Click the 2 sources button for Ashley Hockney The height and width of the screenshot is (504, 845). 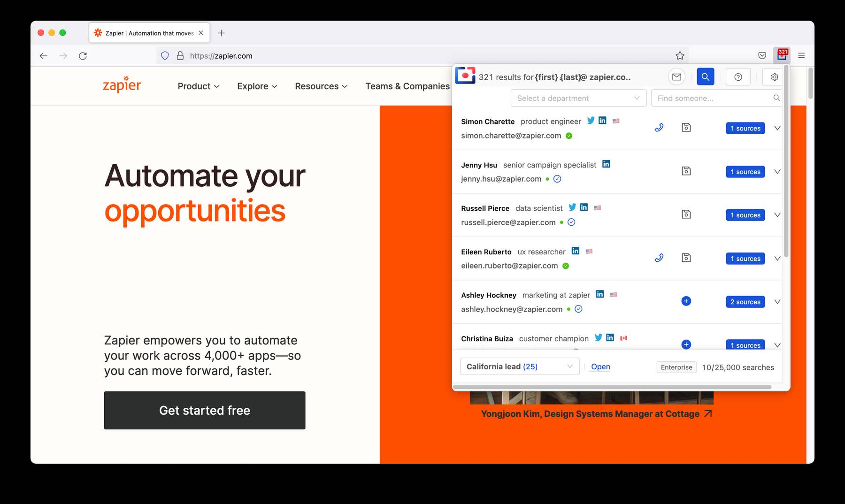pyautogui.click(x=745, y=302)
